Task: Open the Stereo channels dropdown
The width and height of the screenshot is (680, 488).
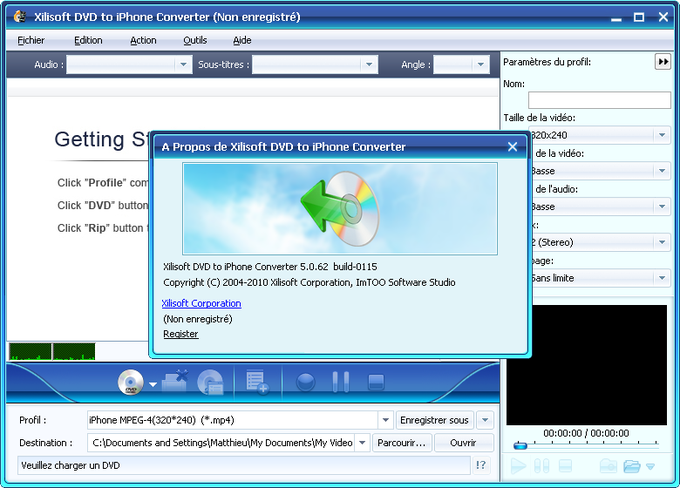Action: click(662, 242)
